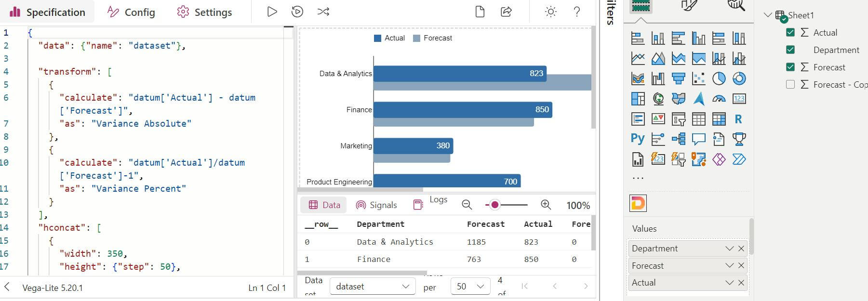Select the waterfall chart visual

[658, 79]
